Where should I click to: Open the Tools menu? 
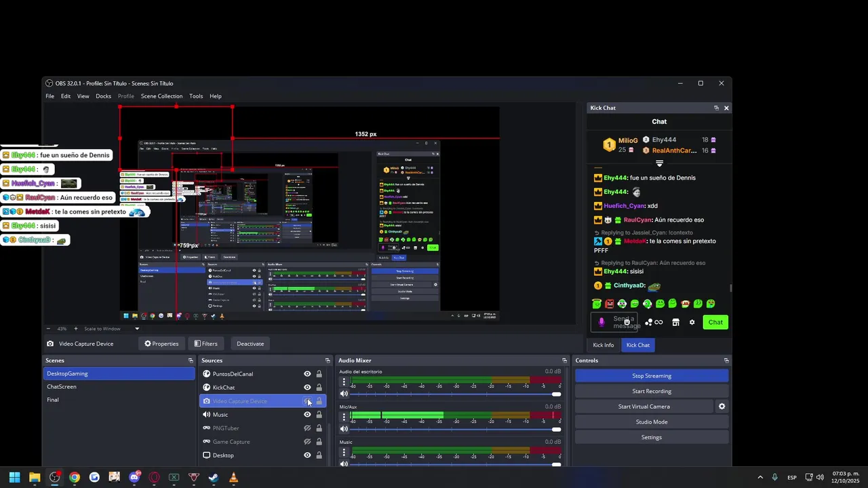click(x=196, y=96)
